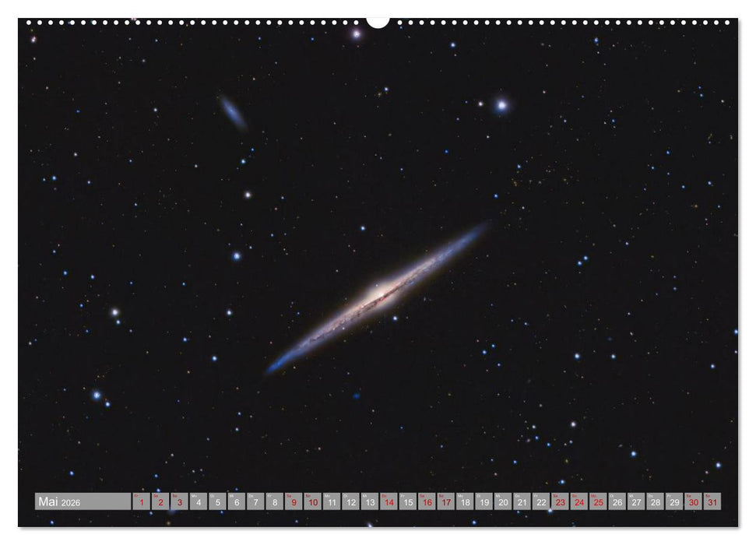Select day 7 in the calendar strip
This screenshot has height=545, width=756.
click(255, 502)
